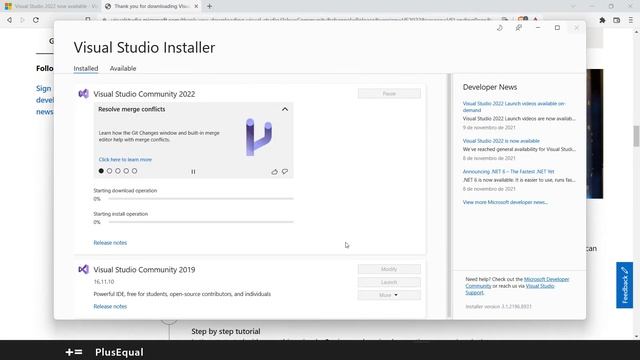Open Announcing .NET 6 news link
Viewport: 640px width, 360px height.
point(509,171)
